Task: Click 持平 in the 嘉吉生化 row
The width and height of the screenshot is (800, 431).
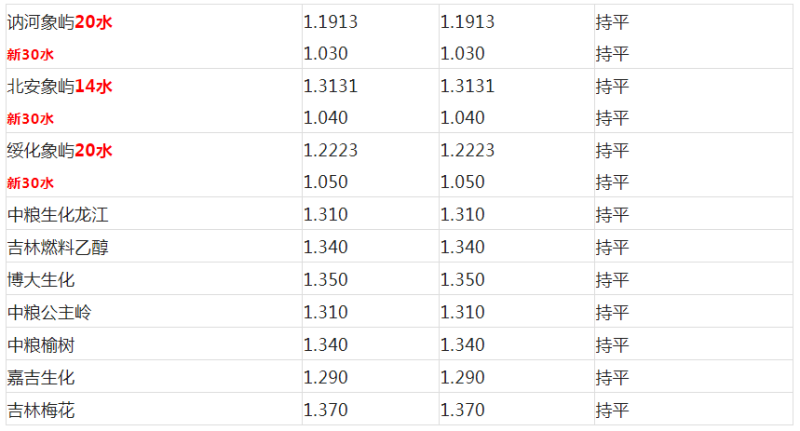Action: point(612,378)
